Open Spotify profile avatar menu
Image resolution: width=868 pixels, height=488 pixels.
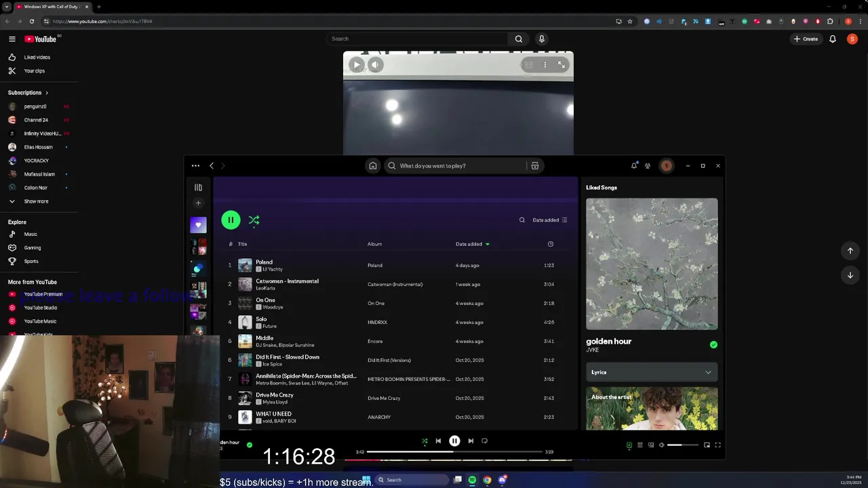point(667,165)
